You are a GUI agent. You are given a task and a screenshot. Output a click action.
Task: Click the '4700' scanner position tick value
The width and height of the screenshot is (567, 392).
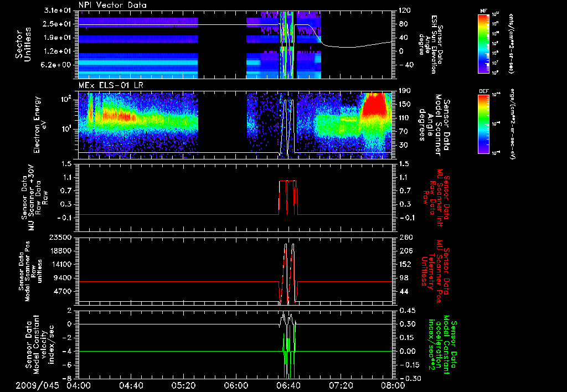click(x=63, y=291)
